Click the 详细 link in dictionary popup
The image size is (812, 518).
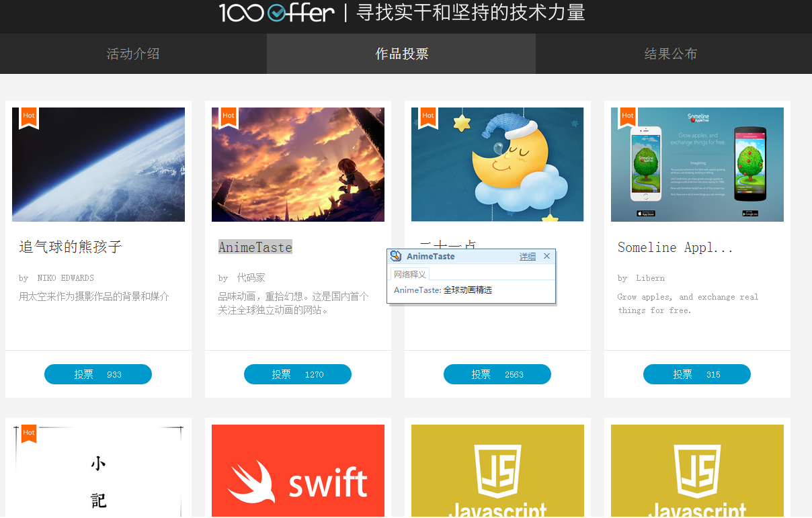point(528,257)
